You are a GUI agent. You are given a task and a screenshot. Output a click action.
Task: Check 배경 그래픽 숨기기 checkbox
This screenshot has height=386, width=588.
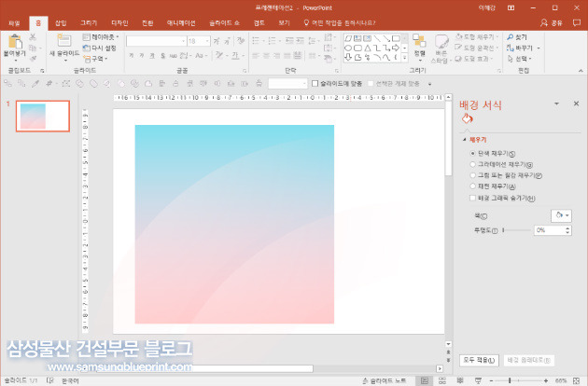pos(472,198)
